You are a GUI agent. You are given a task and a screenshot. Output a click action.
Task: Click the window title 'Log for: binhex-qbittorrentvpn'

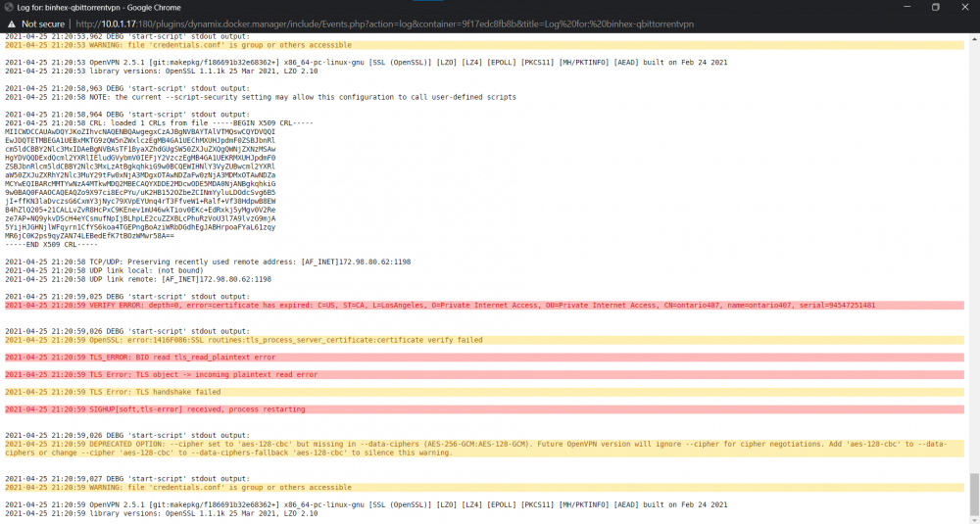tap(99, 8)
